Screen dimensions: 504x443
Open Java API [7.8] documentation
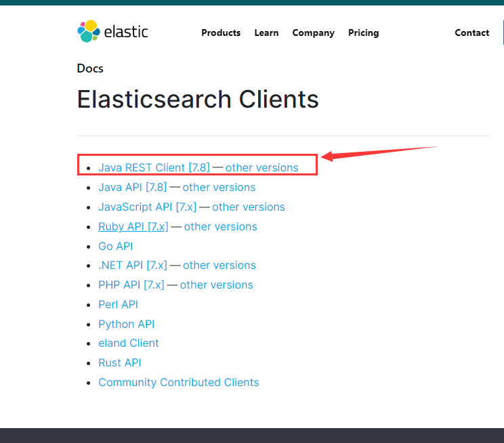pos(132,187)
